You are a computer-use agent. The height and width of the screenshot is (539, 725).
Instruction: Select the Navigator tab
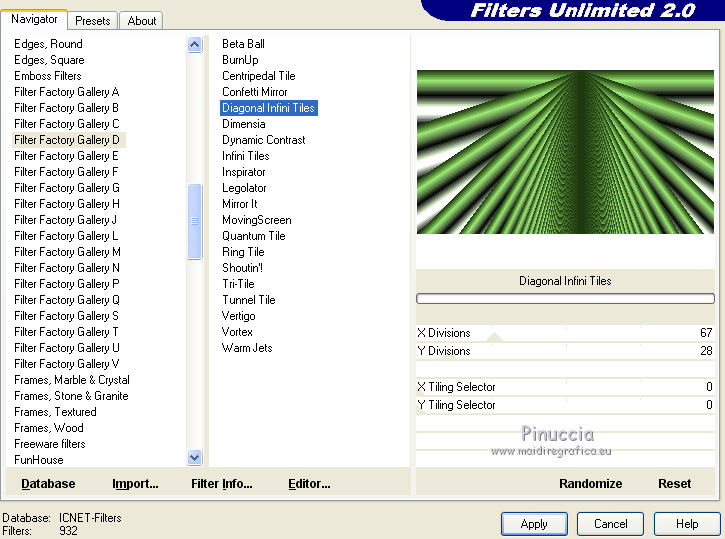(x=34, y=19)
